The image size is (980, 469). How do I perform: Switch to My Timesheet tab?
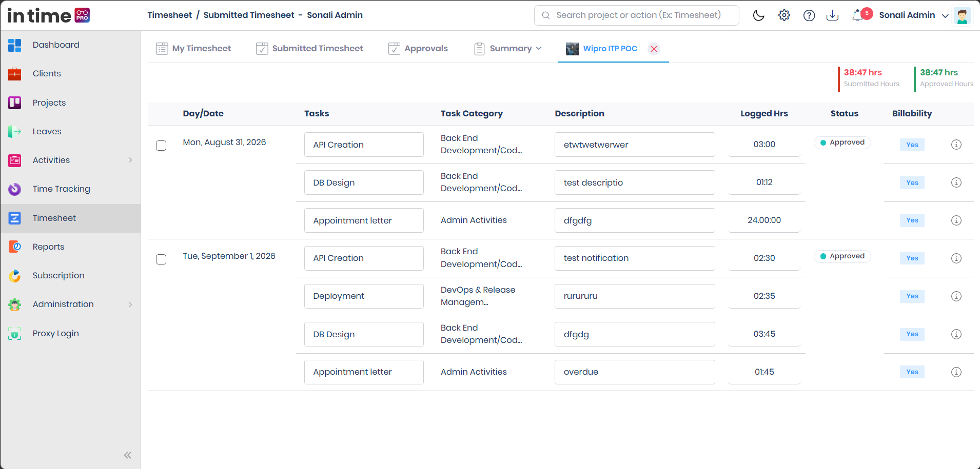tap(193, 48)
